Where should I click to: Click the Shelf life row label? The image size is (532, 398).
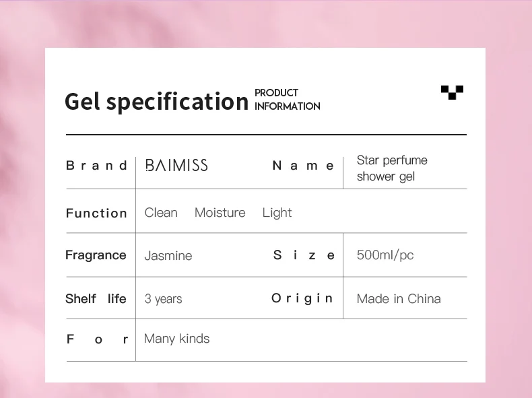coord(96,298)
